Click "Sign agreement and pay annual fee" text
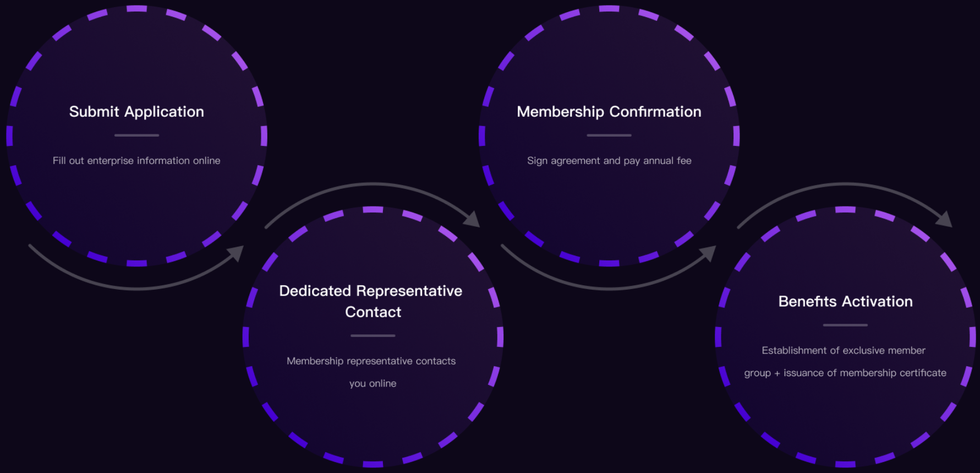 coord(609,161)
